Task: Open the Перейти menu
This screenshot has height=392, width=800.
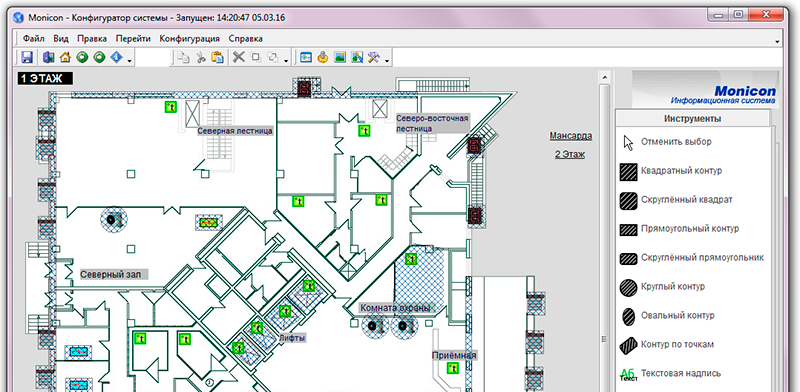Action: coord(133,38)
